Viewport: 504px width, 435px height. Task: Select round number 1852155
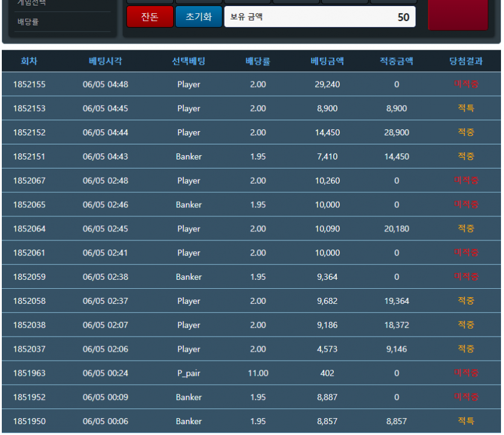[29, 85]
